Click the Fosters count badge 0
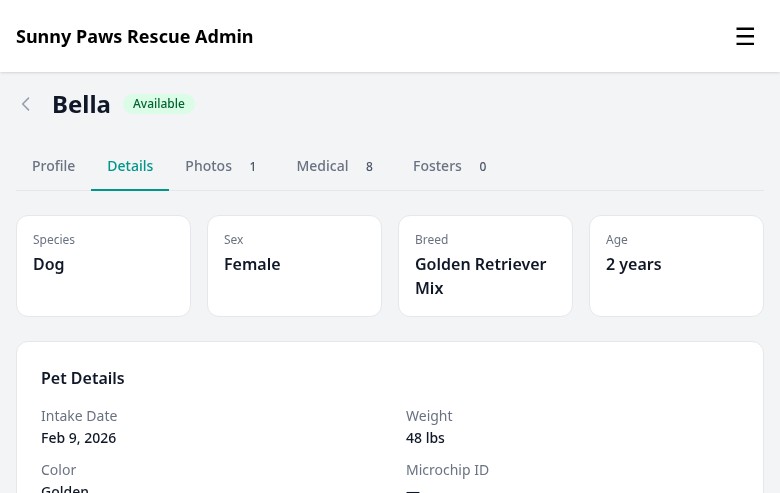Image resolution: width=780 pixels, height=493 pixels. [x=483, y=167]
